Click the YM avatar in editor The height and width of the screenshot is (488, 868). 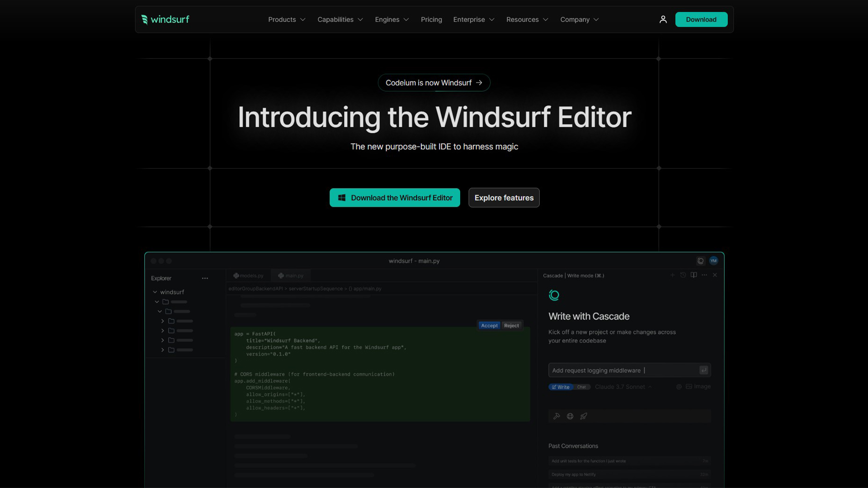[x=713, y=261]
